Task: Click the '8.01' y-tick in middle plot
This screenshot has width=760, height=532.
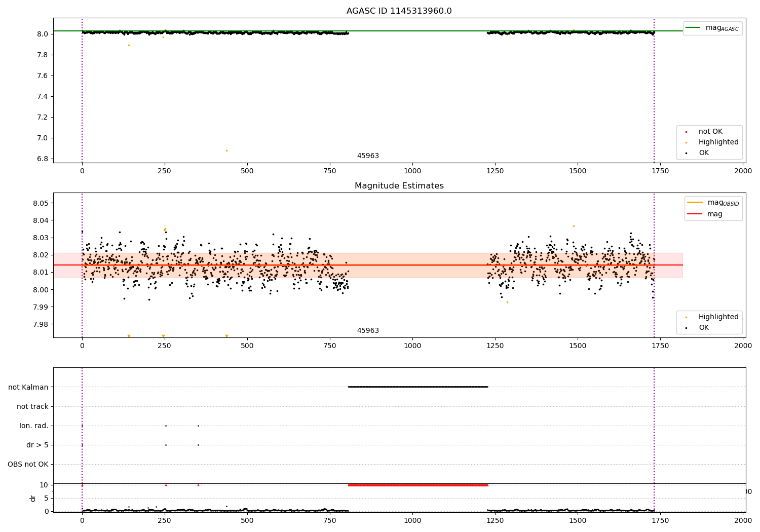Action: [41, 272]
